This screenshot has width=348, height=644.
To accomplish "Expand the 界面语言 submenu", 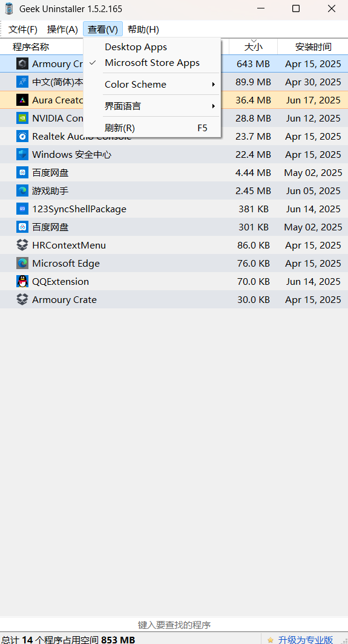I will tap(152, 106).
